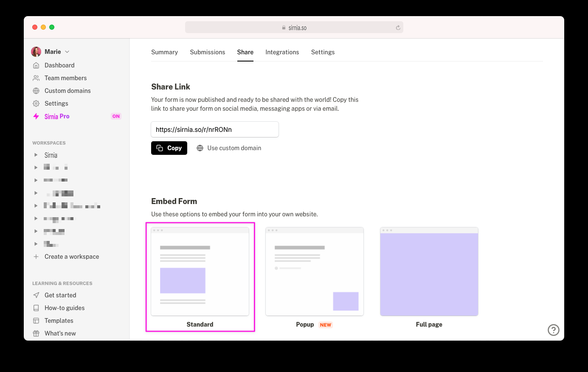Click the share link URL field
Viewport: 588px width, 372px height.
click(x=215, y=129)
